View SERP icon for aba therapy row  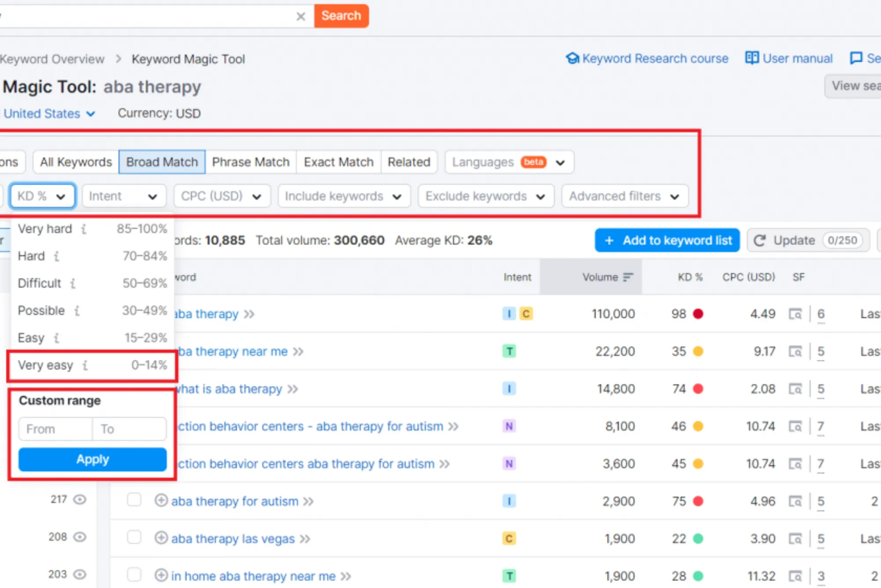click(x=795, y=314)
